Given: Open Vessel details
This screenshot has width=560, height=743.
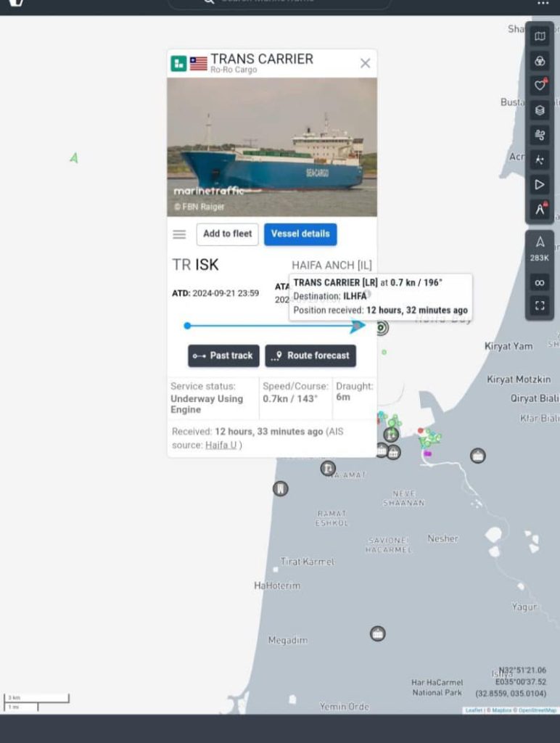Looking at the screenshot, I should [300, 234].
